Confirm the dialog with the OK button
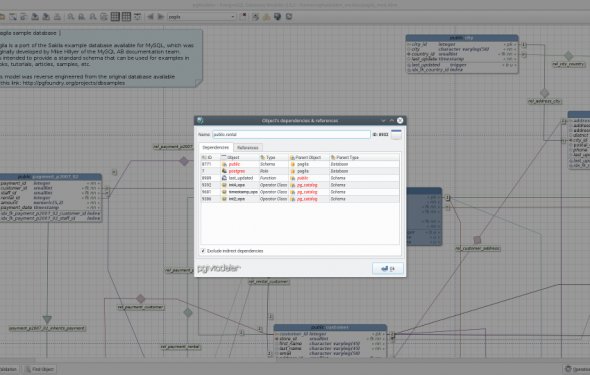Screen dimensions: 590x375 [x=388, y=269]
